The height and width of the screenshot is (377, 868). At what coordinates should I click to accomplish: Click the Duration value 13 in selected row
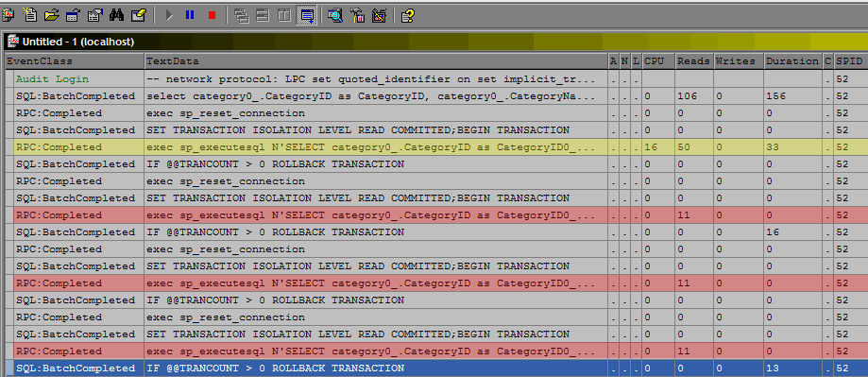[773, 368]
